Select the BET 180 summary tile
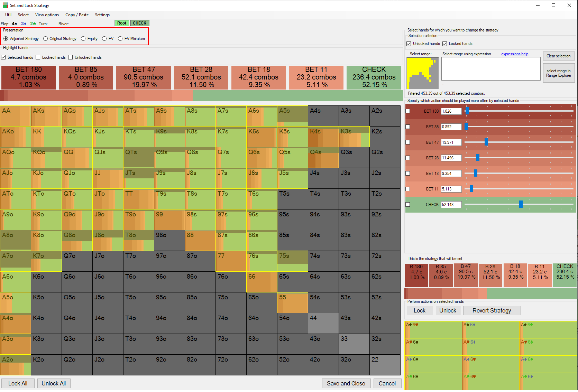 tap(29, 77)
